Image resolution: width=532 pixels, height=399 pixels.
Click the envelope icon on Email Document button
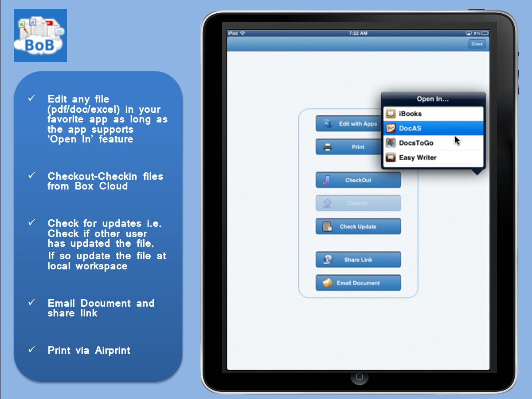pos(327,283)
